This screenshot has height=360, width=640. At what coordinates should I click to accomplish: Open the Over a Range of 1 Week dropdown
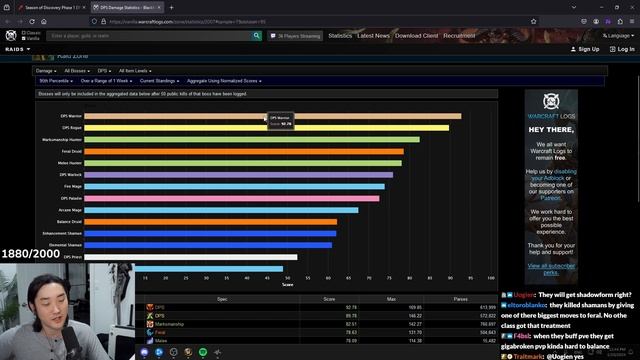[106, 81]
